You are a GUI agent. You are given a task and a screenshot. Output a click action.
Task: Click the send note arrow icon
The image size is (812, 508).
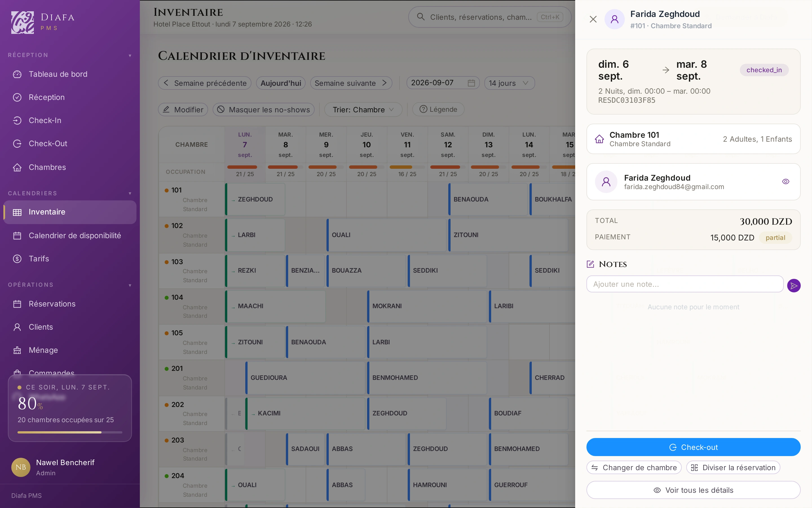794,286
